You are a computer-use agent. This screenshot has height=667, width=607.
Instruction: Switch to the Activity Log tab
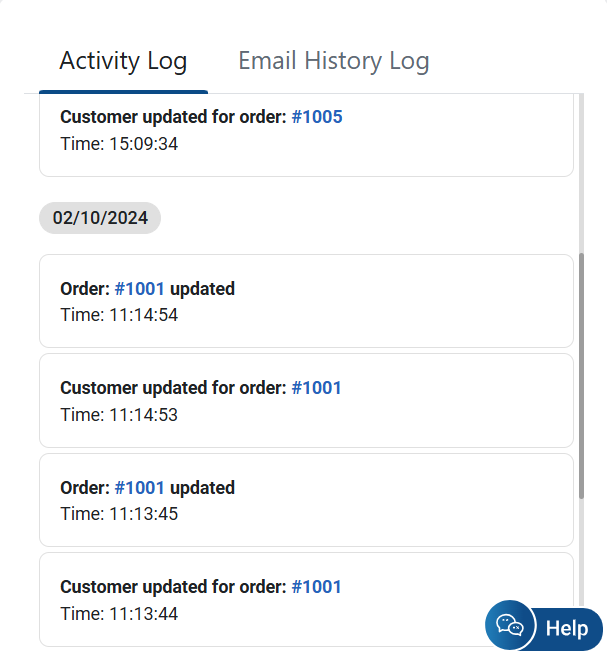tap(123, 61)
